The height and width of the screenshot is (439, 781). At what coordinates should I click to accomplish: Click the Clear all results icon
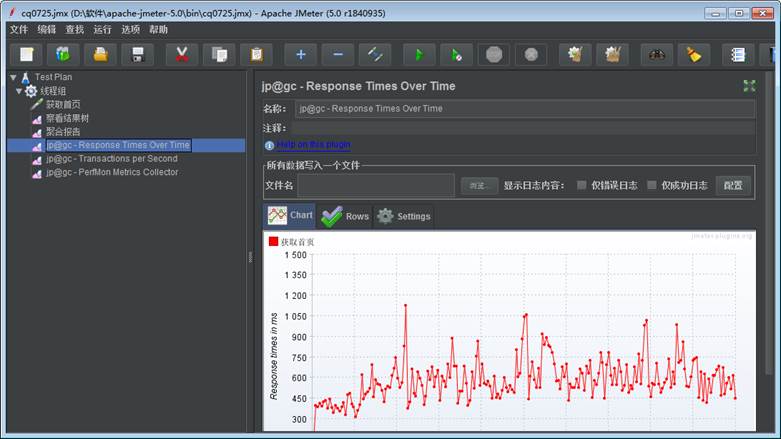(613, 54)
